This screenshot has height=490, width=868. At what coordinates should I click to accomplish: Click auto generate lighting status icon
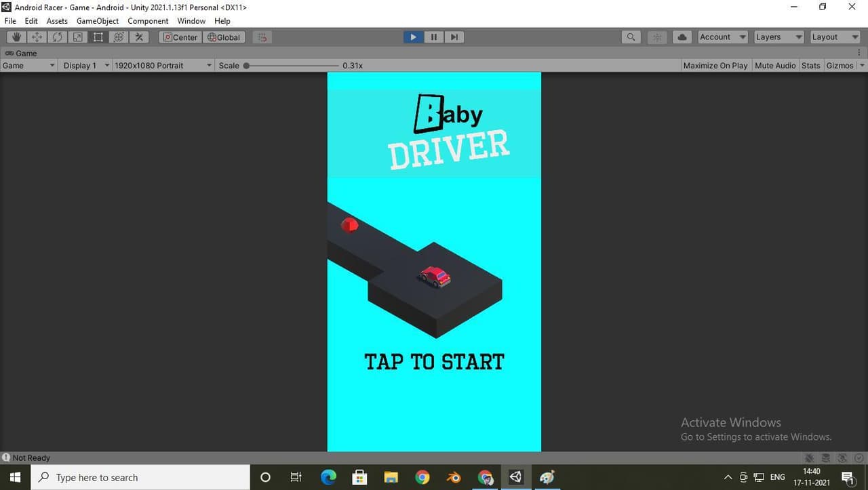tap(842, 458)
